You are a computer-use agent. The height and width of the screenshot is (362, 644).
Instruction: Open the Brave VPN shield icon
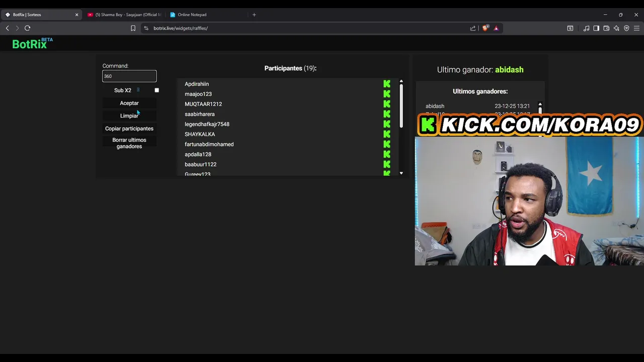point(626,28)
